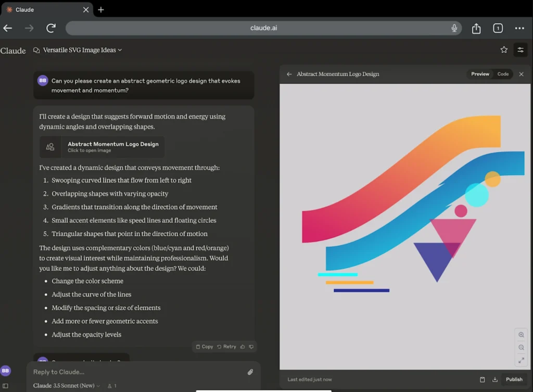This screenshot has width=533, height=392.
Task: Copy artifact contents using the clipboard icon
Action: click(x=483, y=380)
